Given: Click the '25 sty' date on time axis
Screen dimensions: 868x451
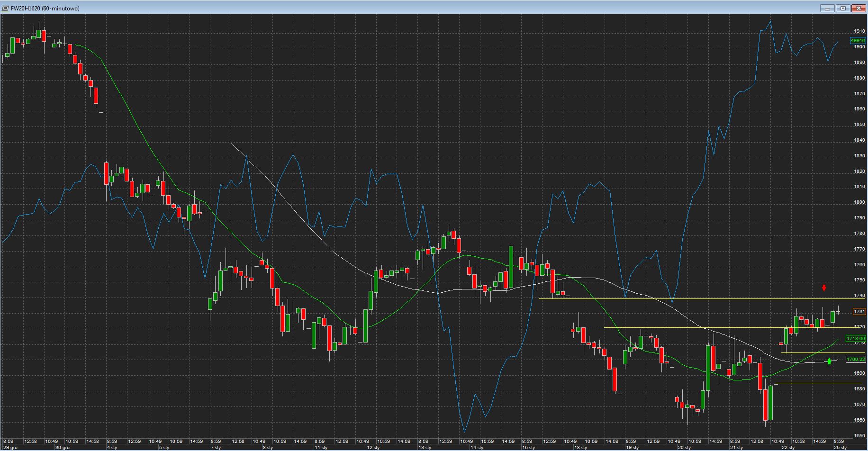Looking at the screenshot, I should [x=841, y=448].
